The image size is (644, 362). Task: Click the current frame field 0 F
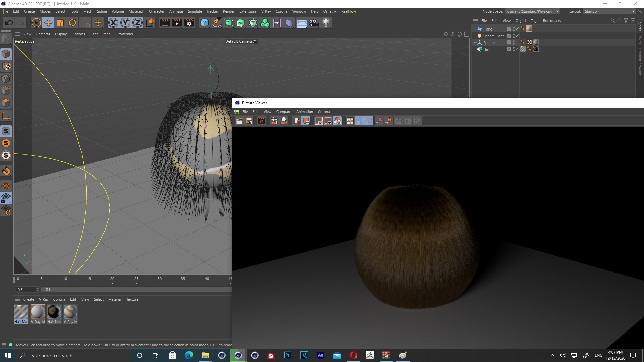27,289
